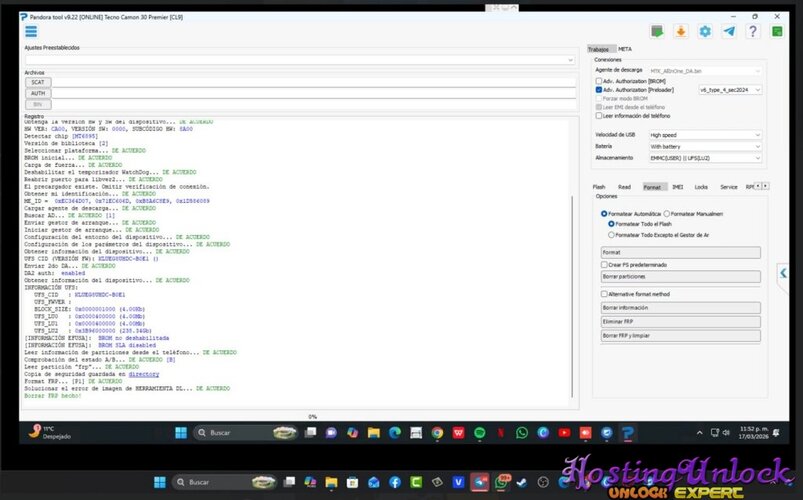Open help with the question mark icon

[752, 31]
